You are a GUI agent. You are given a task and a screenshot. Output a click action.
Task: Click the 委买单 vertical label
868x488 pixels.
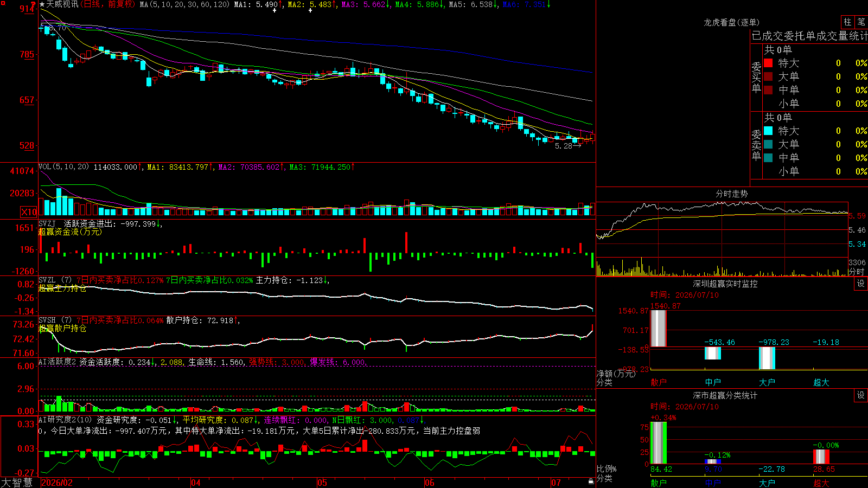(756, 78)
